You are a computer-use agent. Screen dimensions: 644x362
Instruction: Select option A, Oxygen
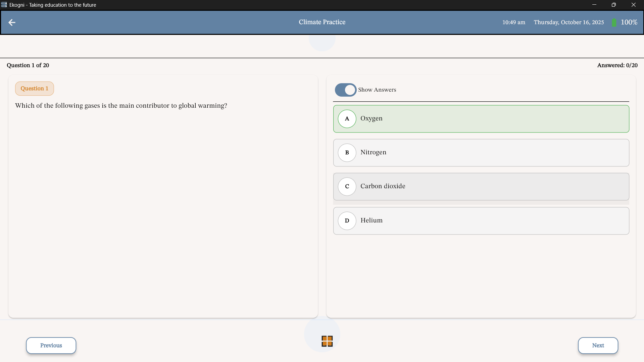click(x=481, y=119)
